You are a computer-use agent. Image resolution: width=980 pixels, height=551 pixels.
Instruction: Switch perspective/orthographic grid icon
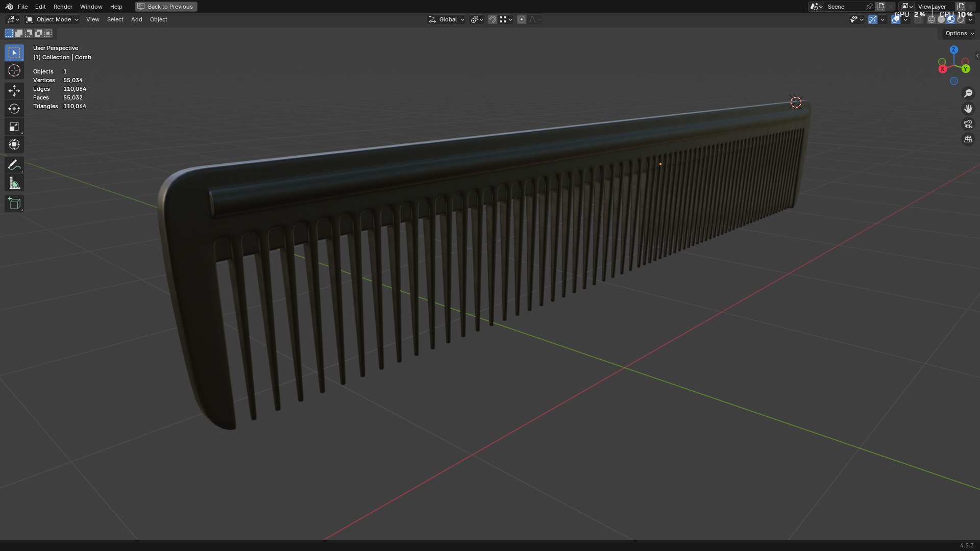point(968,139)
